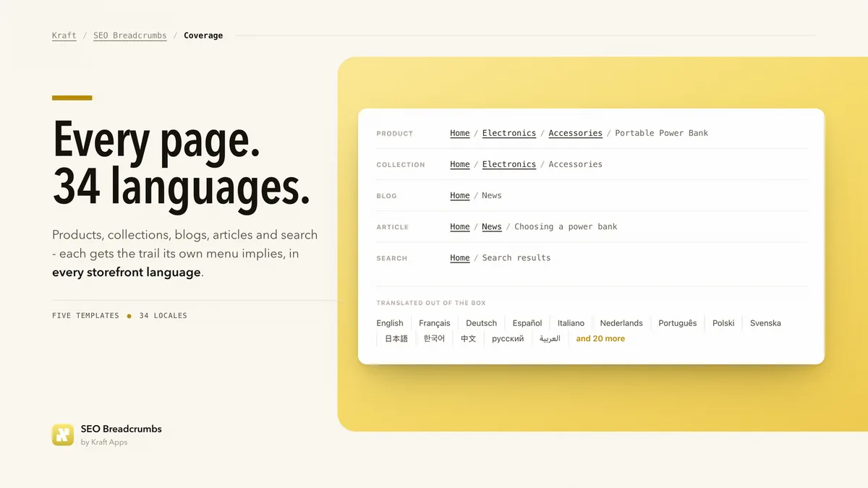Choose русский language
Screen dimensions: 868x488
[x=508, y=338]
